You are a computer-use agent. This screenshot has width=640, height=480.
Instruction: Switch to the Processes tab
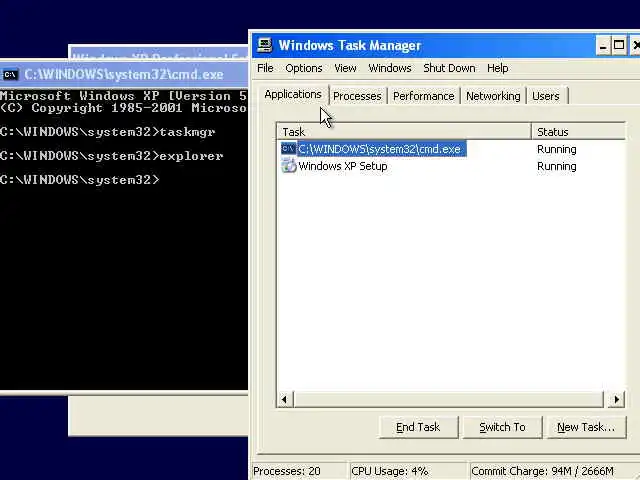coord(357,96)
